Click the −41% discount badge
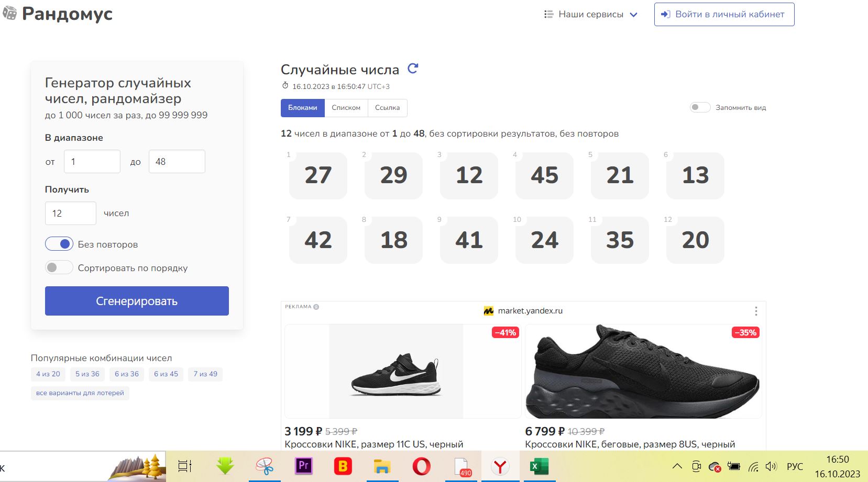Viewport: 868px width, 482px height. pyautogui.click(x=506, y=332)
